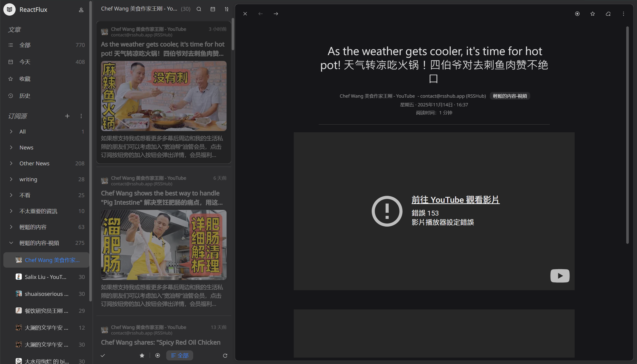Expand the Other News category
The height and width of the screenshot is (364, 637).
[x=11, y=163]
